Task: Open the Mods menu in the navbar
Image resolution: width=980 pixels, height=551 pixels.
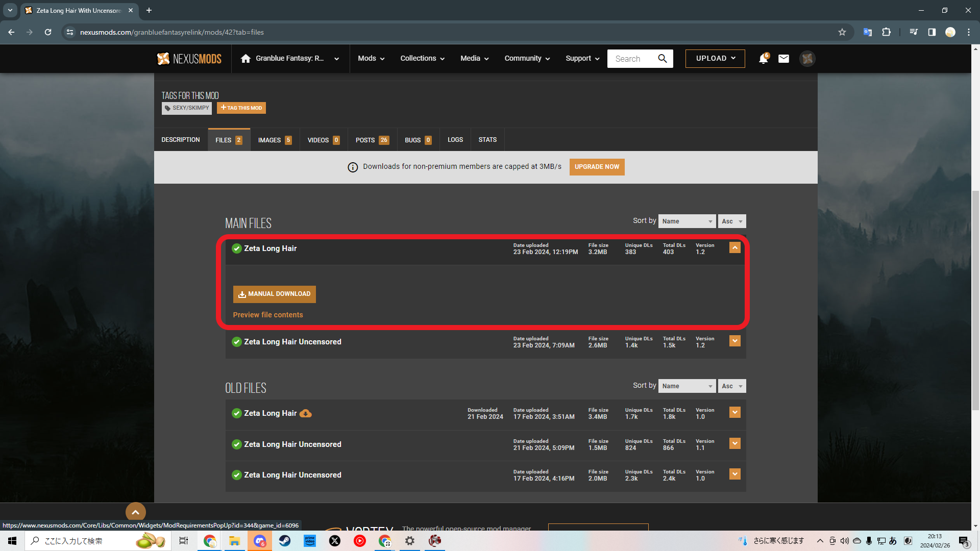Action: 371,59
